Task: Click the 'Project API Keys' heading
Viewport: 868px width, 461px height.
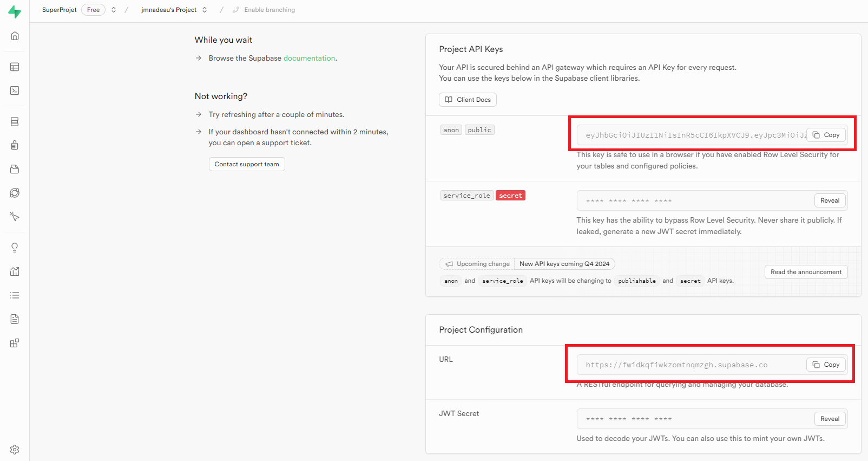Action: (x=471, y=49)
